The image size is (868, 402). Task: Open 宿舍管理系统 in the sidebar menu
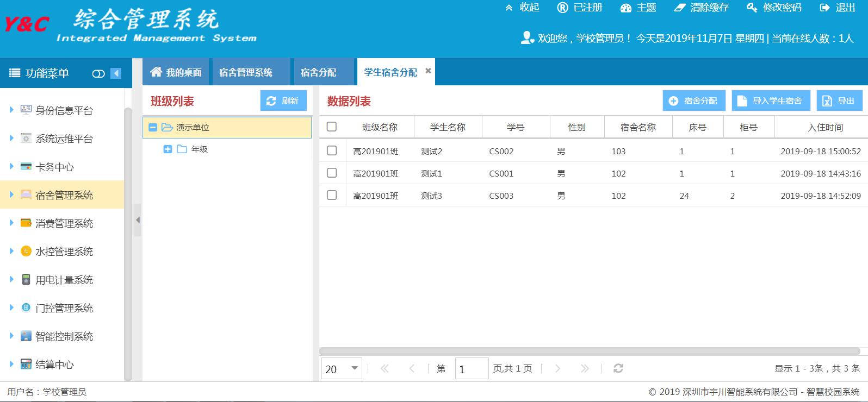click(62, 194)
